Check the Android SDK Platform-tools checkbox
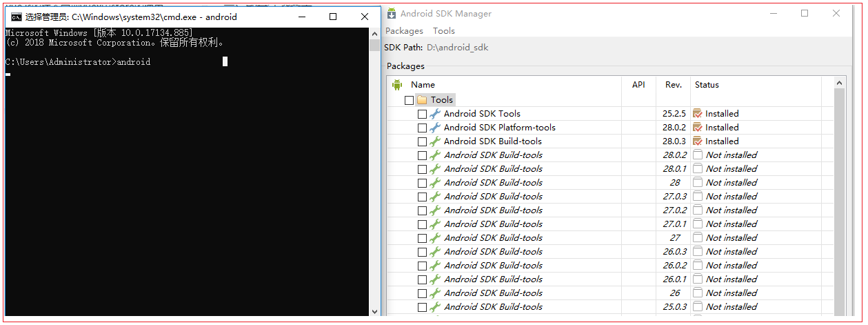Screen dimensions: 868x325 tap(422, 128)
